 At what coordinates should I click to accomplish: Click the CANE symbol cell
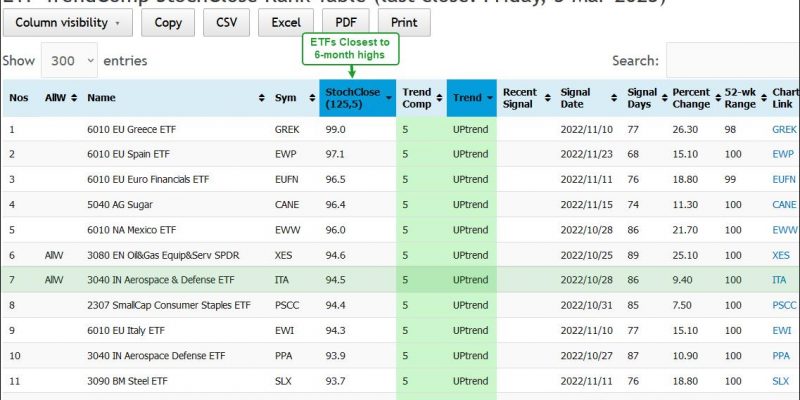click(x=287, y=205)
